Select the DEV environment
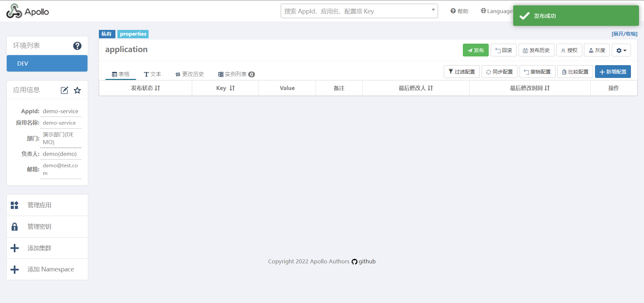Viewport: 644px width, 303px height. 47,63
